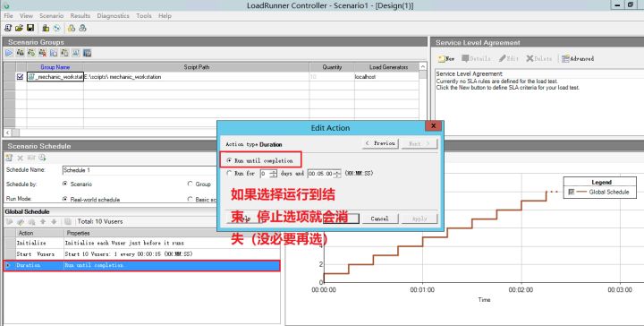This screenshot has height=326, width=644.
Task: Click the time spinner arrows beside 00:05:00
Action: [x=337, y=174]
